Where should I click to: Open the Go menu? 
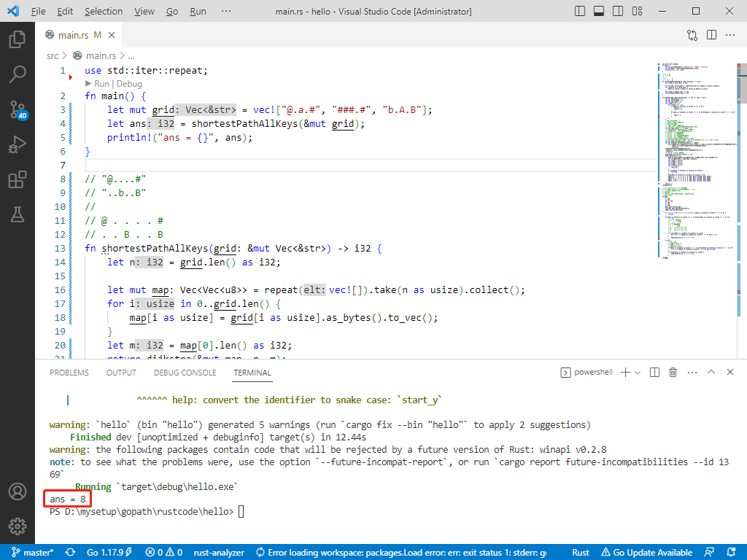click(x=172, y=12)
